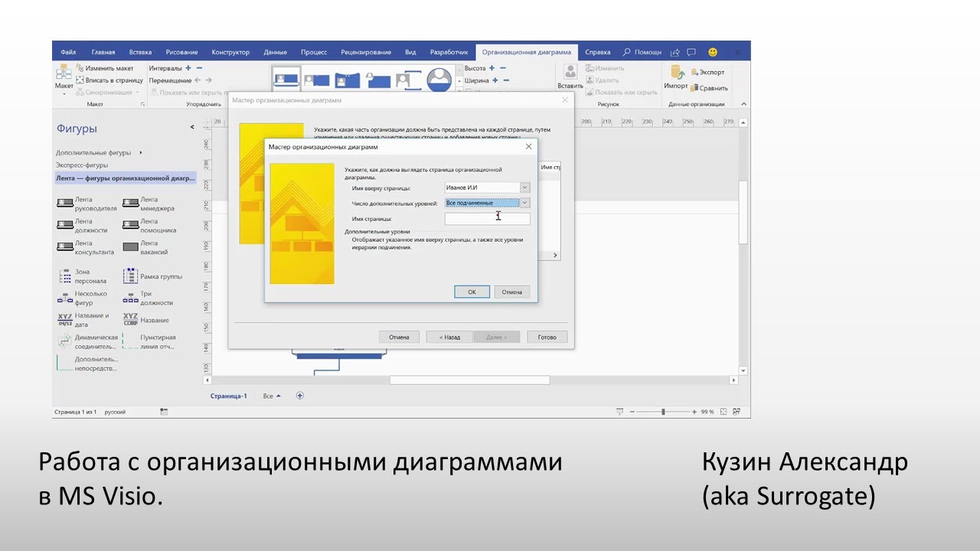The image size is (980, 551).
Task: Select Лента — фигуры организационной диаграммы stencil
Action: [125, 178]
